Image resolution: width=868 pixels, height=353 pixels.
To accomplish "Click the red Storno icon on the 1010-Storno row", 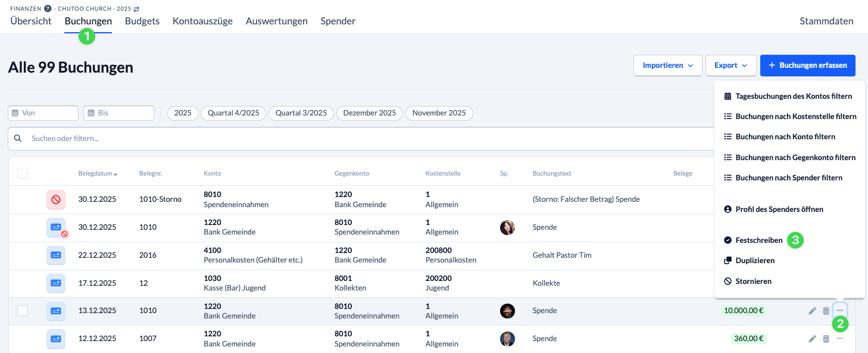I will (56, 199).
